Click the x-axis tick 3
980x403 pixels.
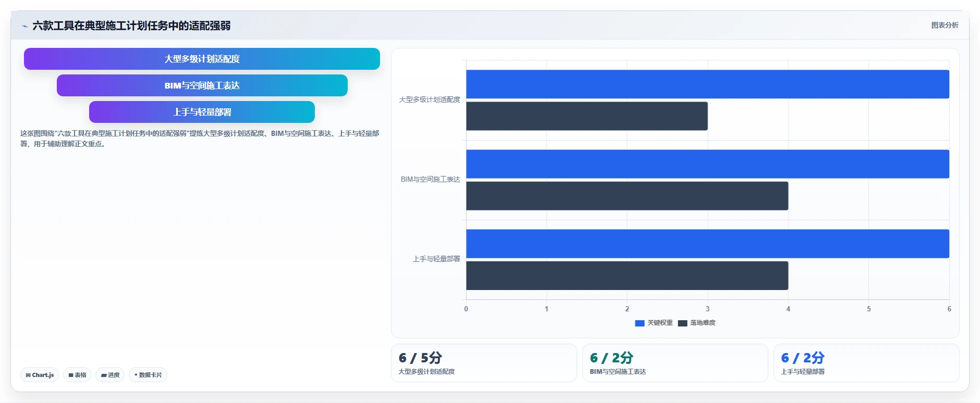tap(707, 309)
